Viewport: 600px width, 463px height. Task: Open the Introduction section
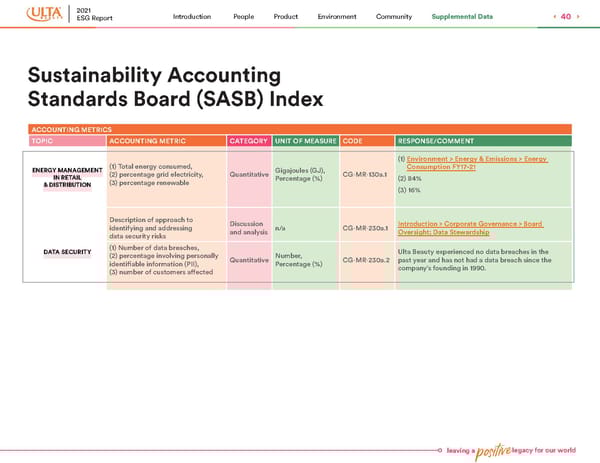coord(192,16)
